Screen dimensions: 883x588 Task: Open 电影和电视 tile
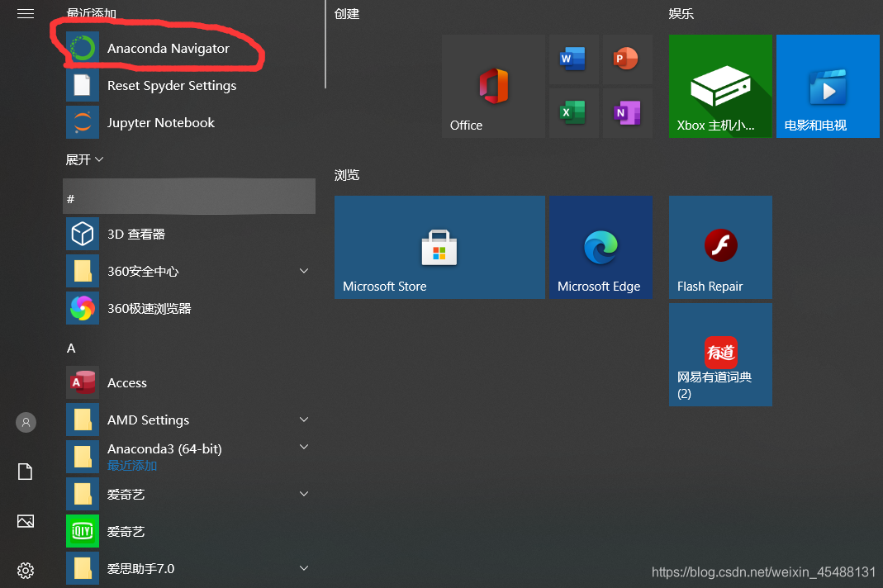828,86
